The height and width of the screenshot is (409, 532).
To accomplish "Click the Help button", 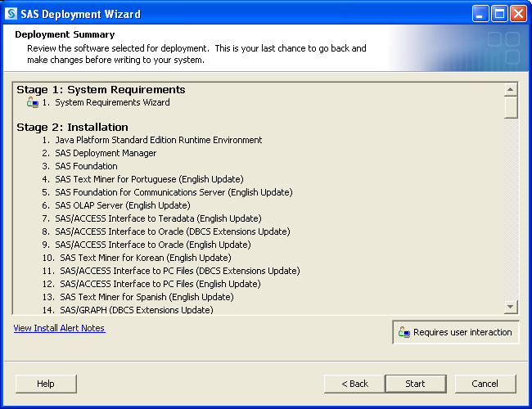I will click(x=46, y=384).
